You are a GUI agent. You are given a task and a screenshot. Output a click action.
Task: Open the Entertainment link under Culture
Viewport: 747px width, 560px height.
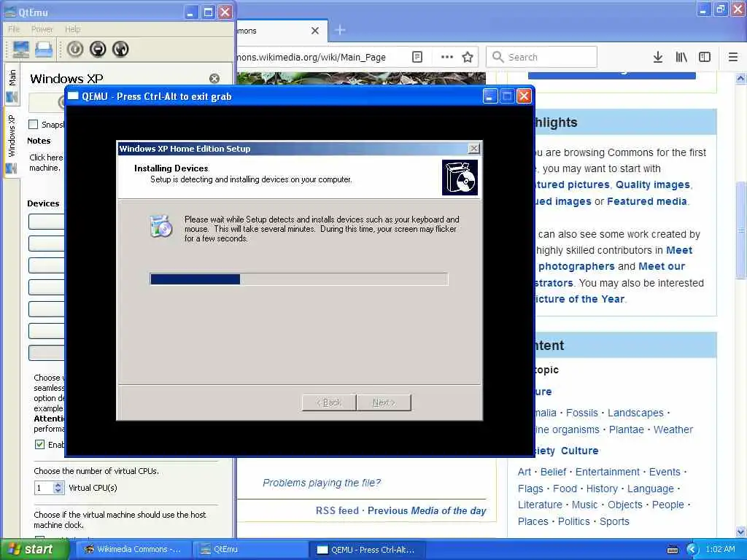608,472
